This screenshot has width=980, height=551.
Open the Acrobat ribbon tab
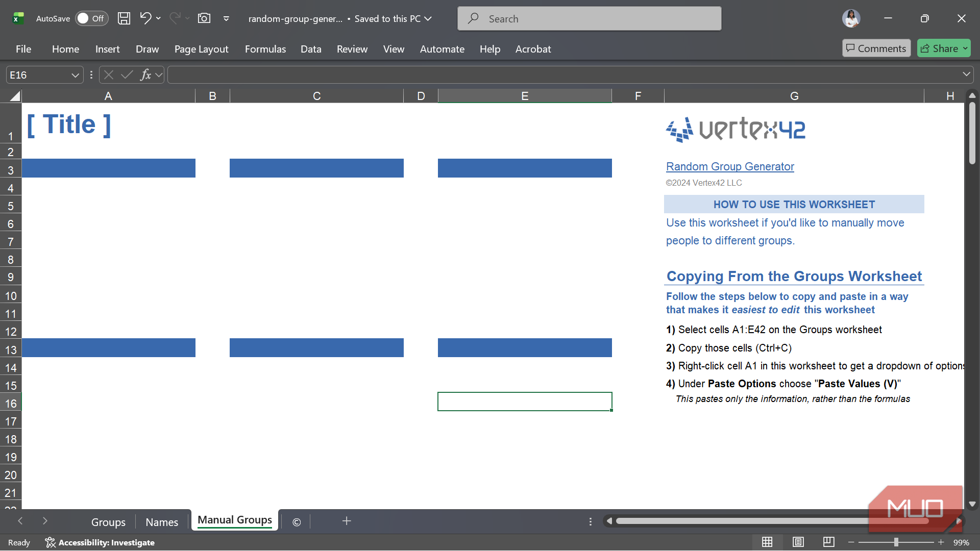[x=533, y=49]
